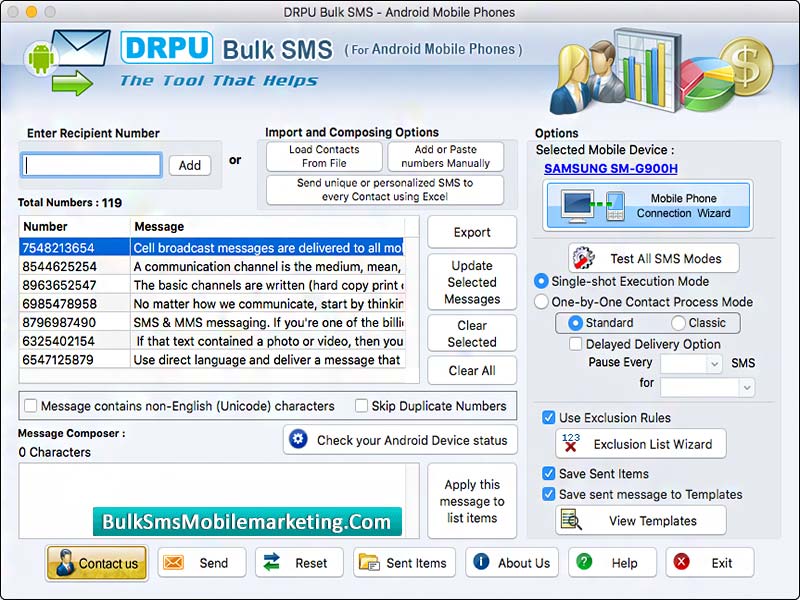Click Send unique or personalized SMS using Excel
Viewport: 800px width, 600px height.
point(385,189)
